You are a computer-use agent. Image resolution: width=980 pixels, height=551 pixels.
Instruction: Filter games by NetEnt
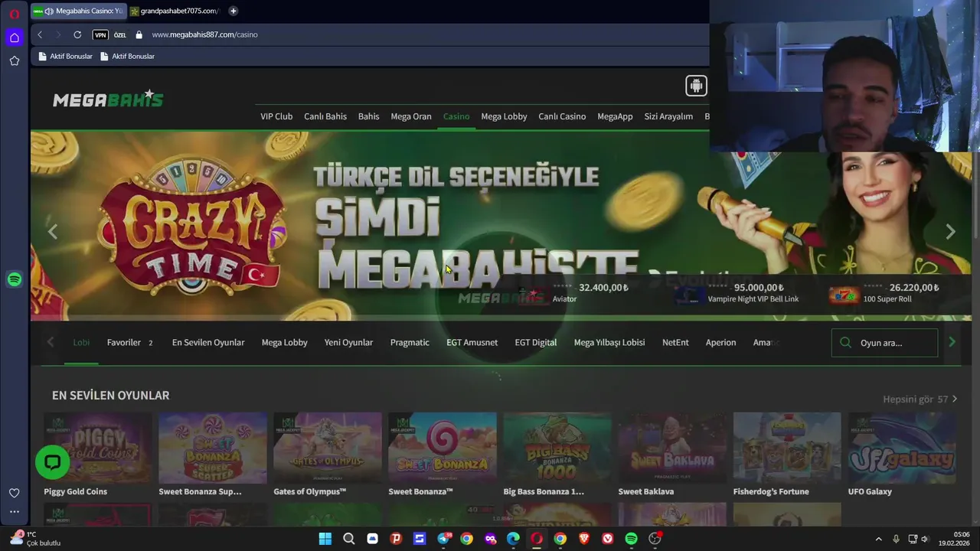coord(675,342)
